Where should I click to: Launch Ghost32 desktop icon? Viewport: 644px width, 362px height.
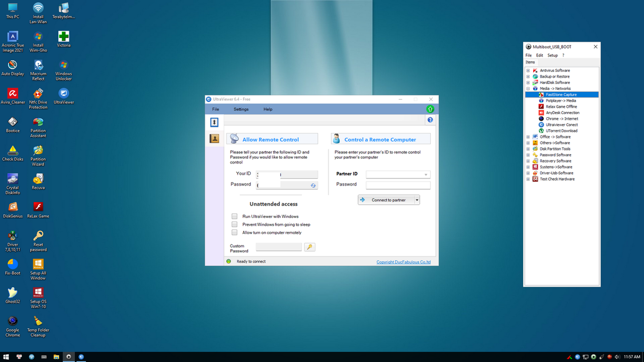(13, 296)
